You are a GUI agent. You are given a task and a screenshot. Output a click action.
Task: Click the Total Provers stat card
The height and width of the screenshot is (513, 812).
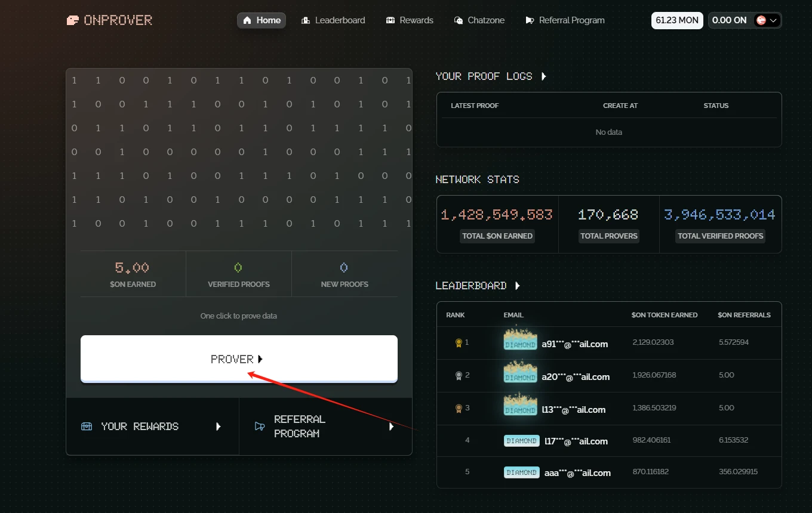point(608,224)
